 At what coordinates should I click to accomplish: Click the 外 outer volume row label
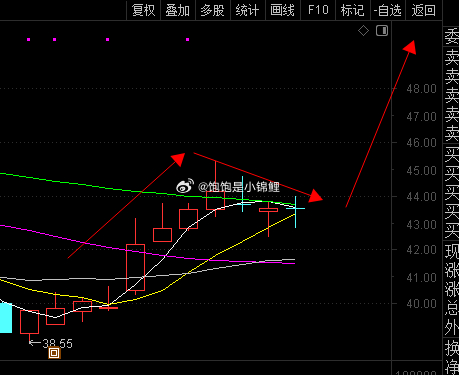(452, 328)
